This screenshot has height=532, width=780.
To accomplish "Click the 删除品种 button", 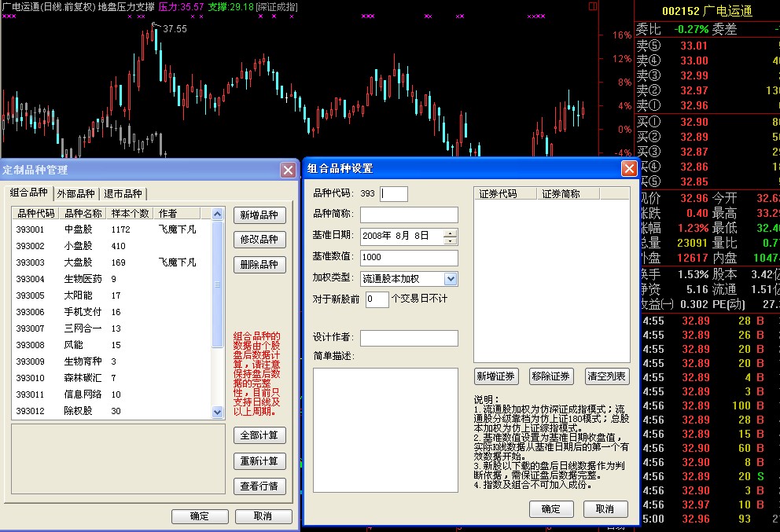I will [259, 263].
